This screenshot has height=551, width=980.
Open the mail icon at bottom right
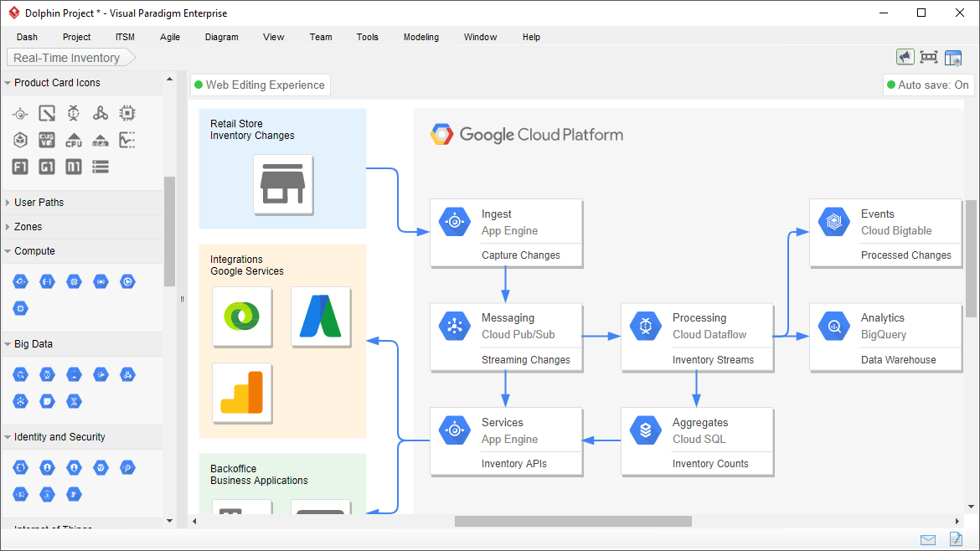tap(927, 539)
